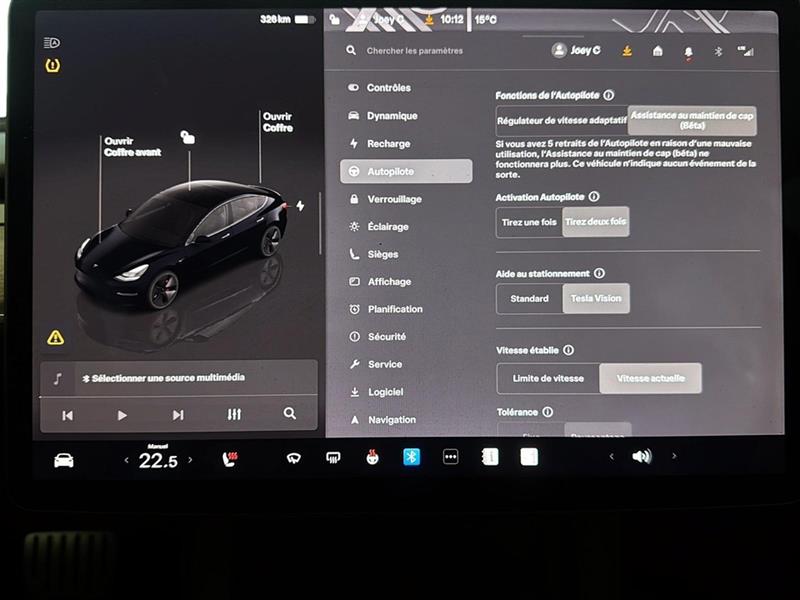Show info for Activation Autopilote
800x600 pixels.
pos(594,196)
